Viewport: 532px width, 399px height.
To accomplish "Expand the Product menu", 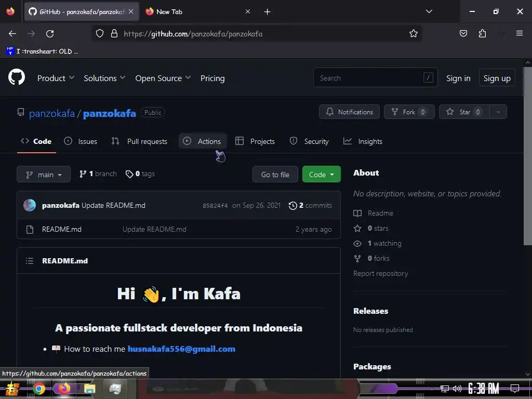I will 56,78.
